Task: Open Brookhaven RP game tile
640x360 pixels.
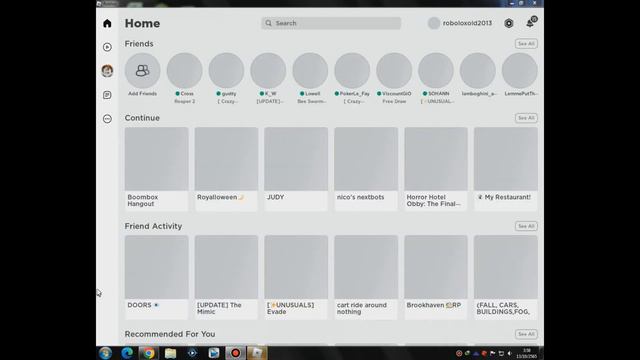Action: (436, 277)
